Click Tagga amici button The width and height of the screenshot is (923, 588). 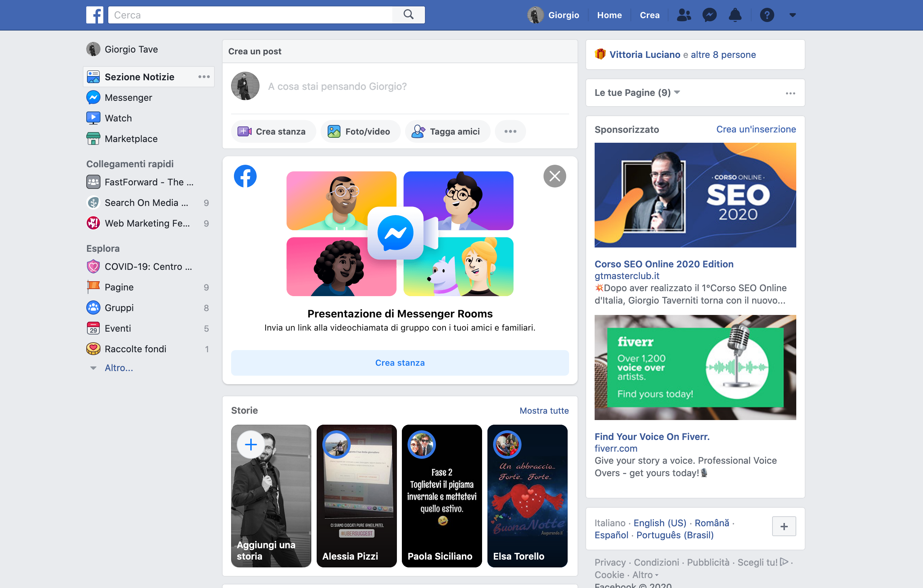pos(447,131)
